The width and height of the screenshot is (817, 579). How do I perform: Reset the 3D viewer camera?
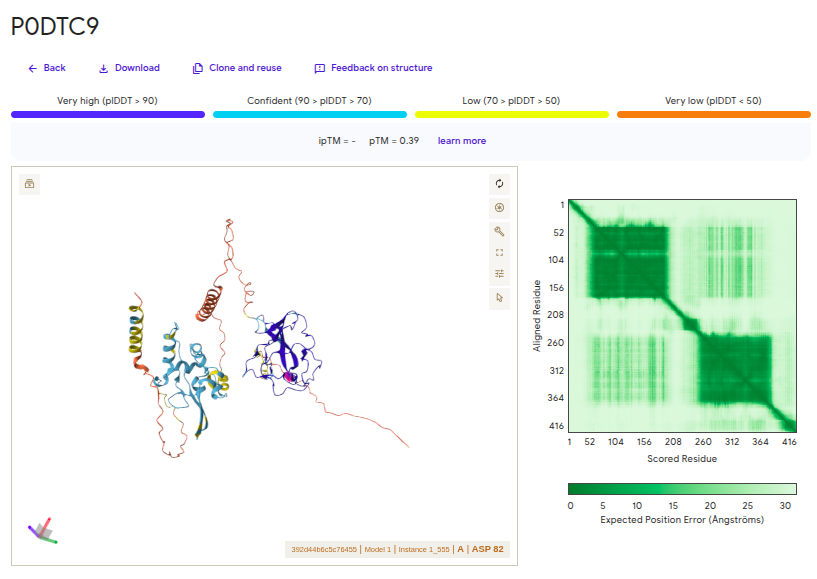coord(500,184)
